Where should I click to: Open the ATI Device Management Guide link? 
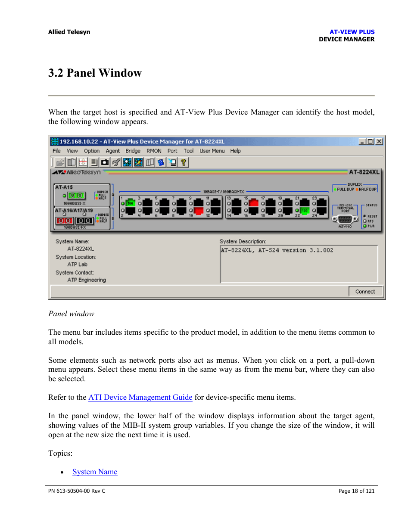point(140,397)
